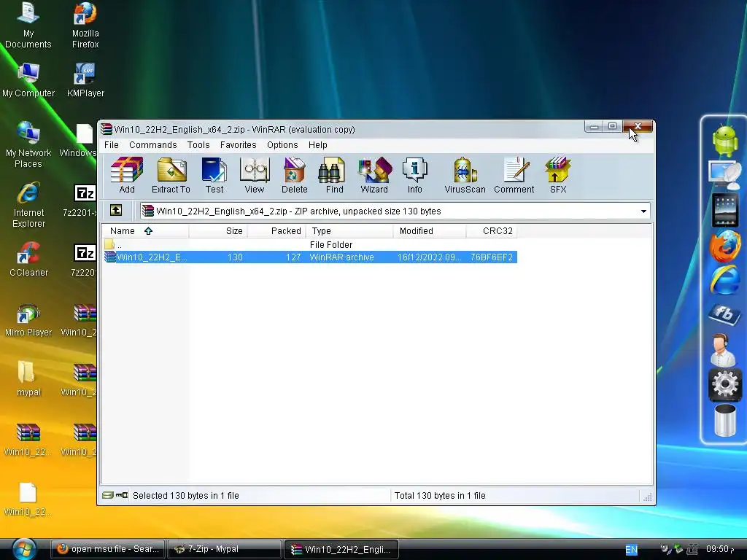Image resolution: width=747 pixels, height=560 pixels.
Task: Click the Internet Explorer dock icon
Action: 724,280
